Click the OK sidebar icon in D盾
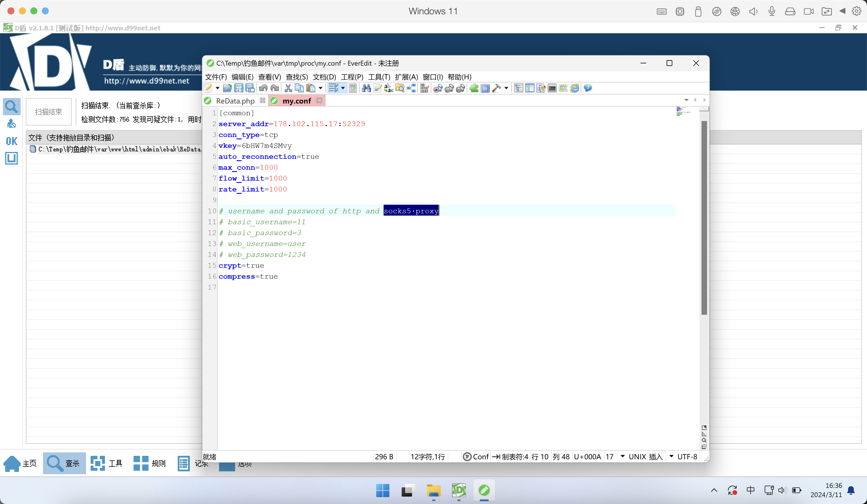The image size is (867, 504). point(11,141)
